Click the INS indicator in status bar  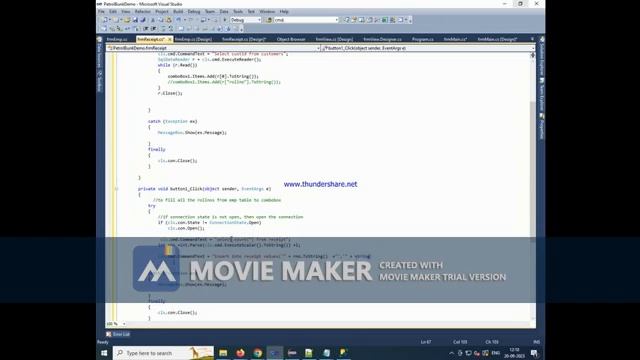(x=536, y=342)
